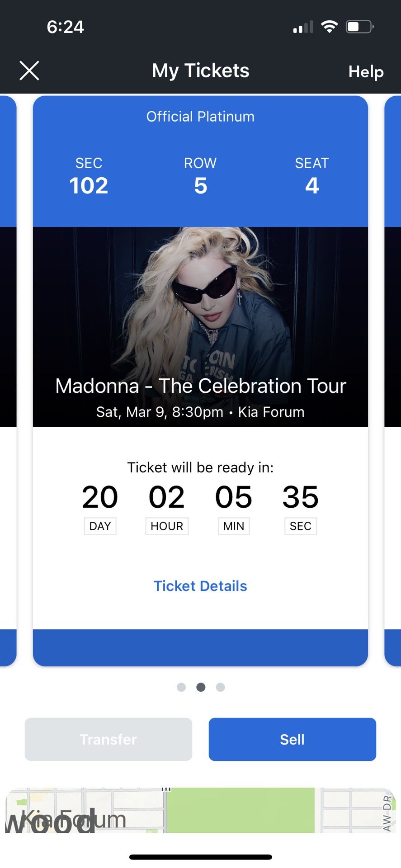Tap the event title Madonna - The Celebration Tour
Screen dimensions: 401x868
coord(200,386)
